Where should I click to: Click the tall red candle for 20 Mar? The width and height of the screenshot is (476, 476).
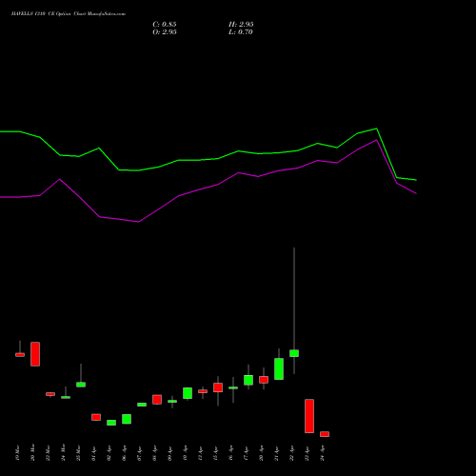point(35,354)
